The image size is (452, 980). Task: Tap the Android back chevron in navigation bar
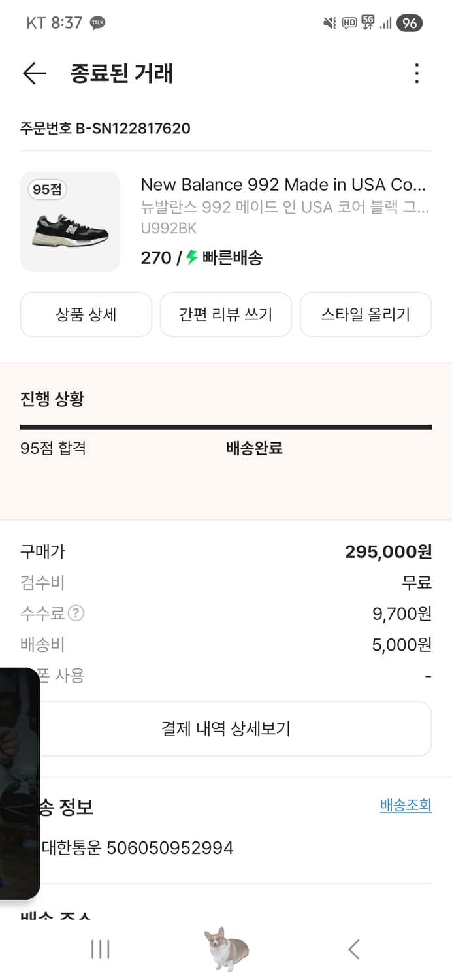click(353, 949)
